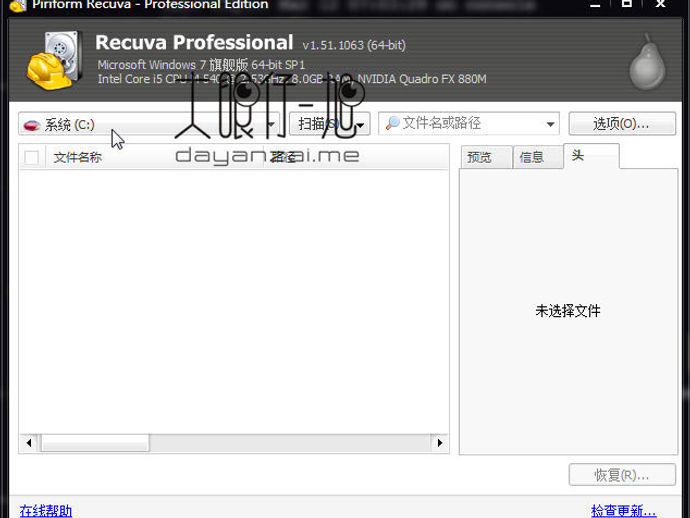The width and height of the screenshot is (690, 518).
Task: Click the v1.51.1063 (64-bit) version text
Action: click(354, 45)
